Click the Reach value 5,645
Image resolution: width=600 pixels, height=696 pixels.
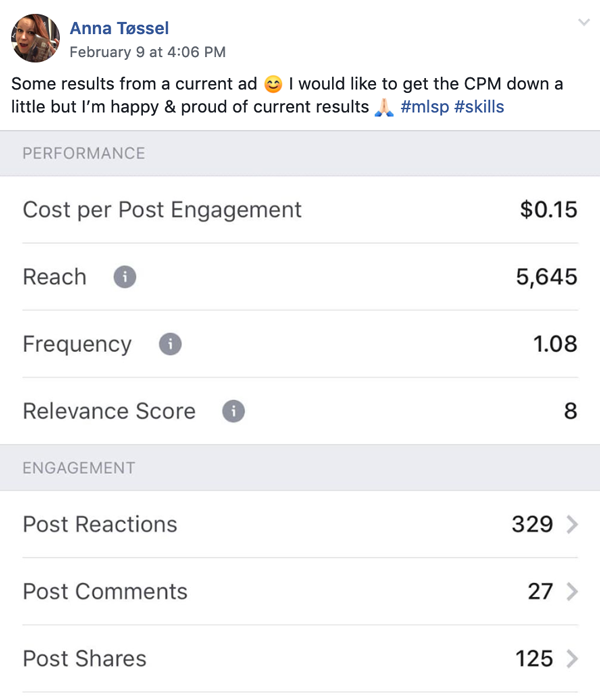point(547,277)
